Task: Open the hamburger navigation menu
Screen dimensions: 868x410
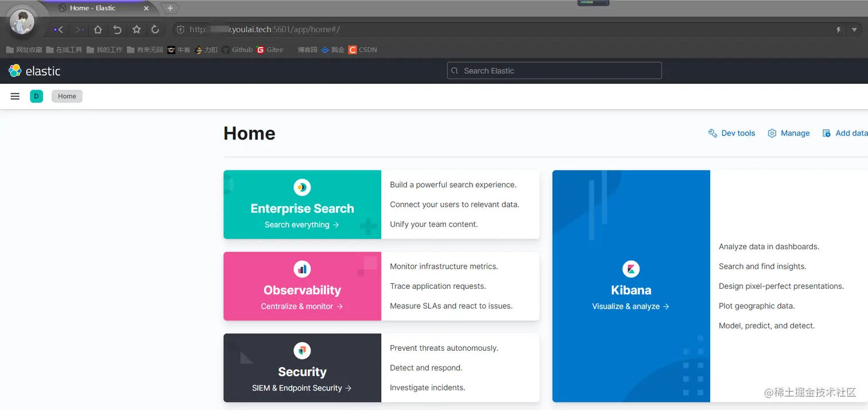Action: coord(15,96)
